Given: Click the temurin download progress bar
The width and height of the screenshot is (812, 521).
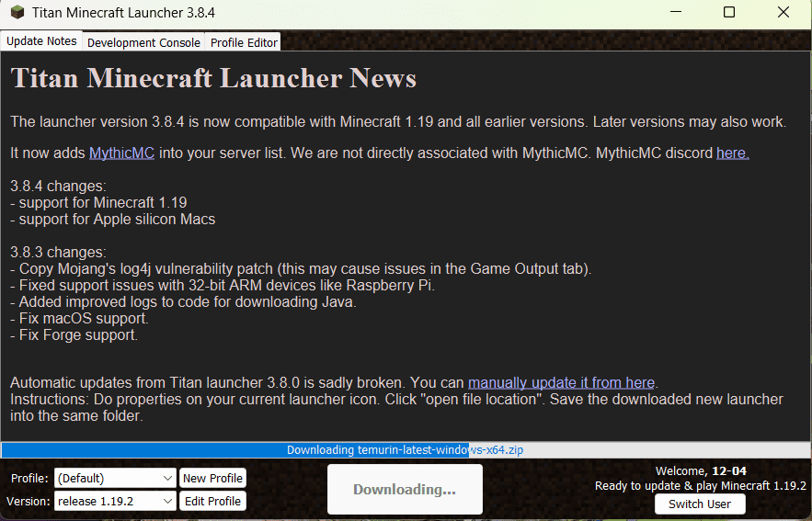Looking at the screenshot, I should click(406, 449).
